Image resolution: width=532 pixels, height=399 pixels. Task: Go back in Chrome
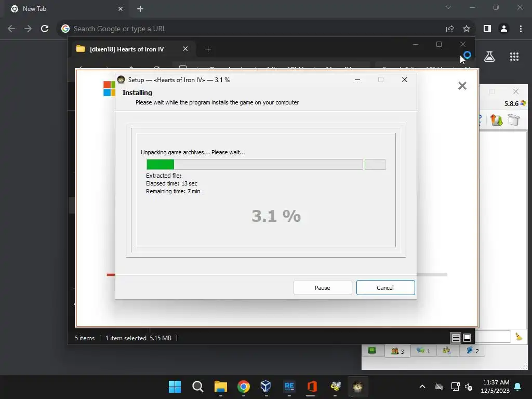(x=11, y=29)
